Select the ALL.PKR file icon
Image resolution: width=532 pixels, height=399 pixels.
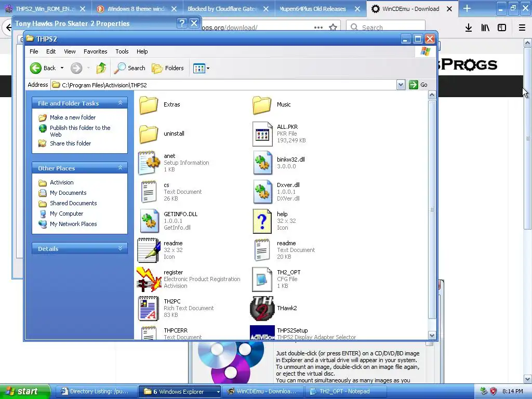point(262,134)
